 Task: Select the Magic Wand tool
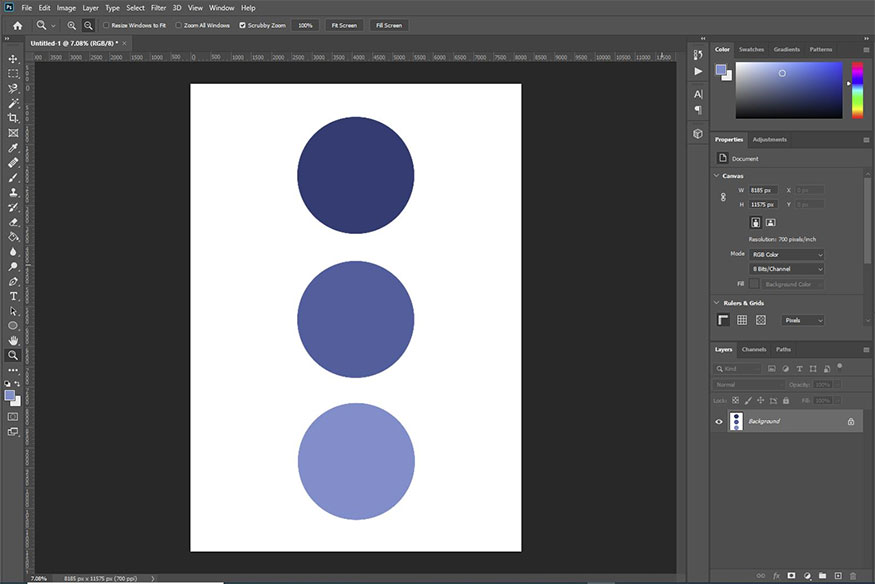coord(13,103)
